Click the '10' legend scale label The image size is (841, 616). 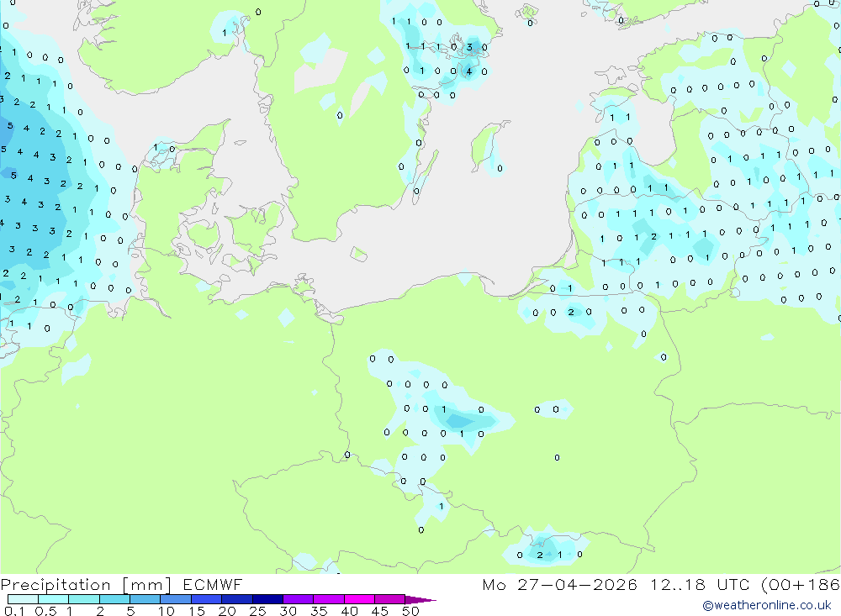[167, 611]
